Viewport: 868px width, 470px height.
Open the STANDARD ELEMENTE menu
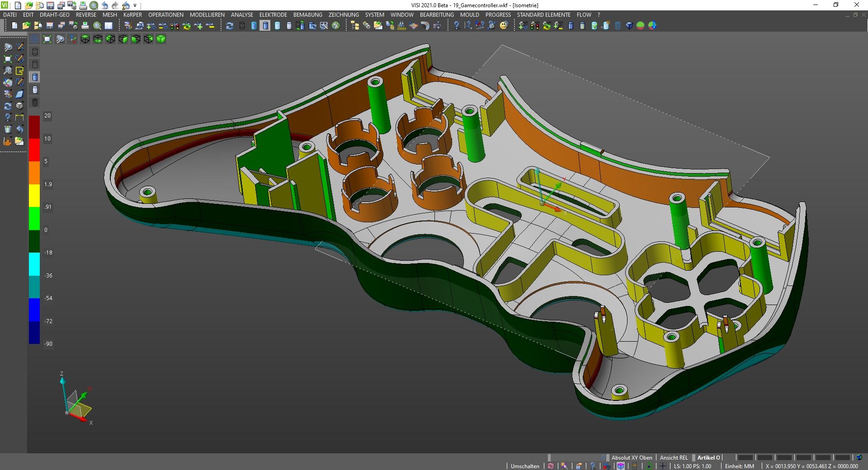[x=543, y=15]
